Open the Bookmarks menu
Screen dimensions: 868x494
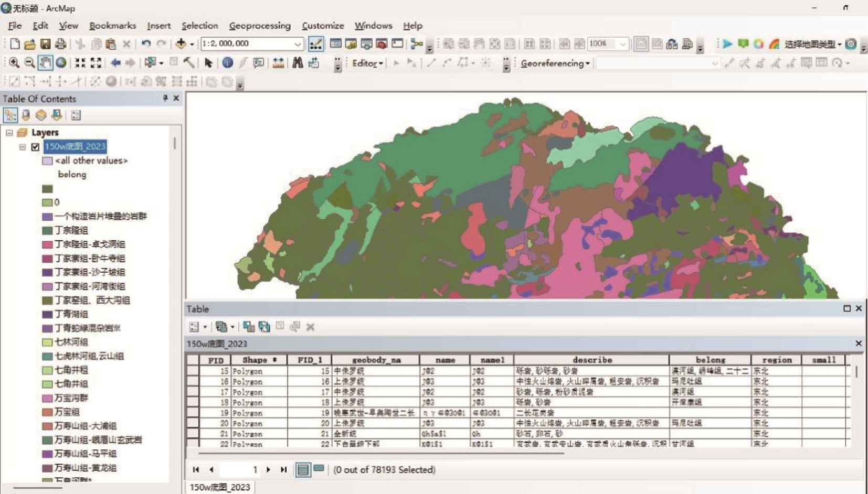[112, 26]
